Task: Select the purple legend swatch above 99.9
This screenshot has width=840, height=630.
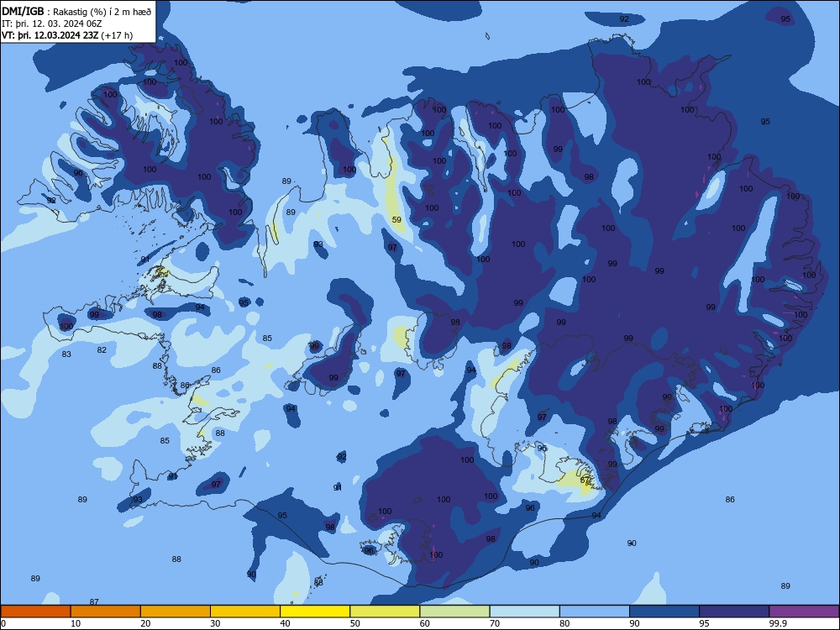Action: coord(804,612)
